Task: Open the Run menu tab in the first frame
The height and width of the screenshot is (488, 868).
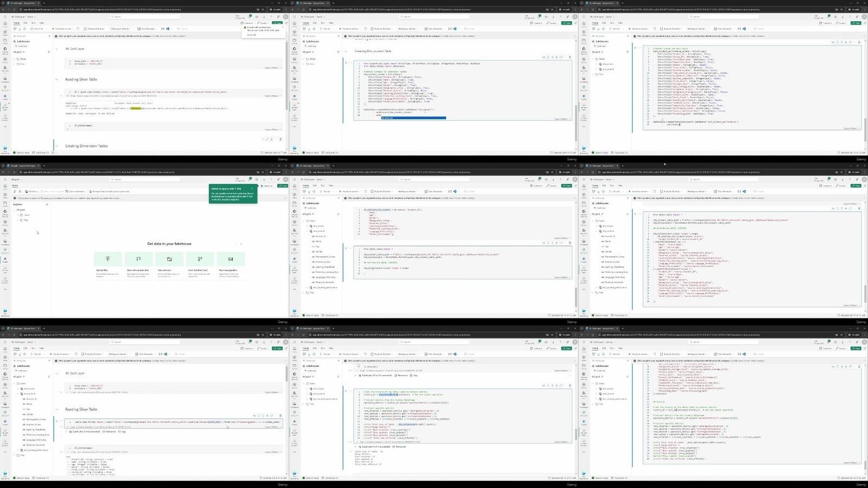Action: [33, 23]
